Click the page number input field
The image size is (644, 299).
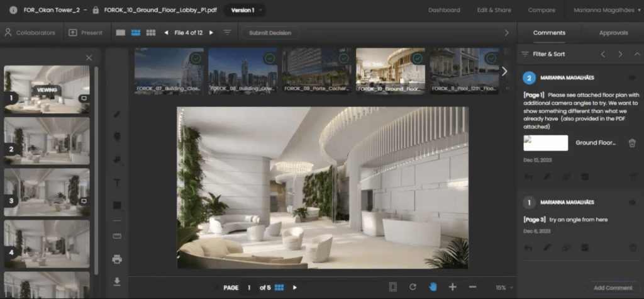[x=249, y=288]
